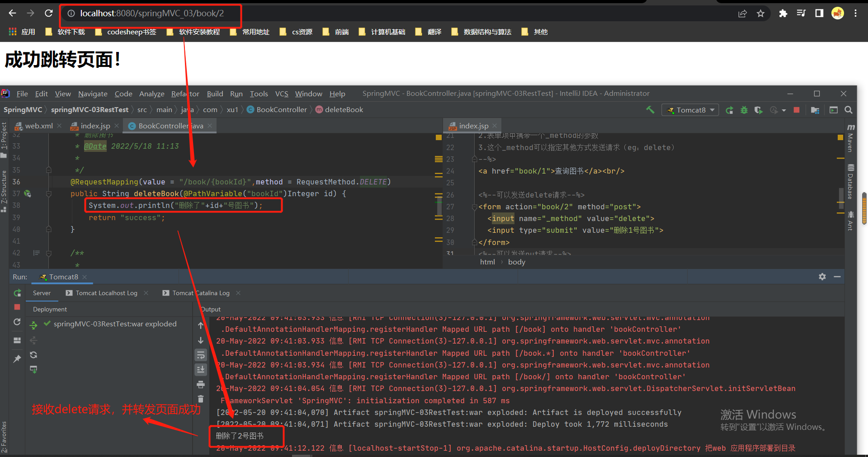Open the Analyze menu
This screenshot has height=457, width=868.
pyautogui.click(x=152, y=94)
